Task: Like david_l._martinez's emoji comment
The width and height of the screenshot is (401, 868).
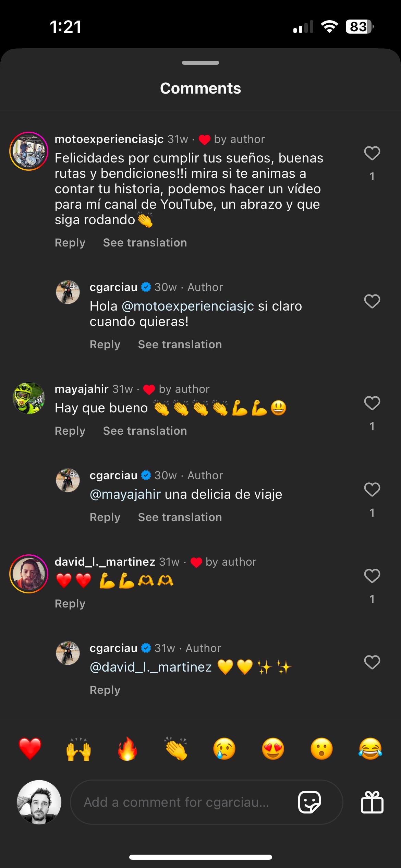Action: 372,576
